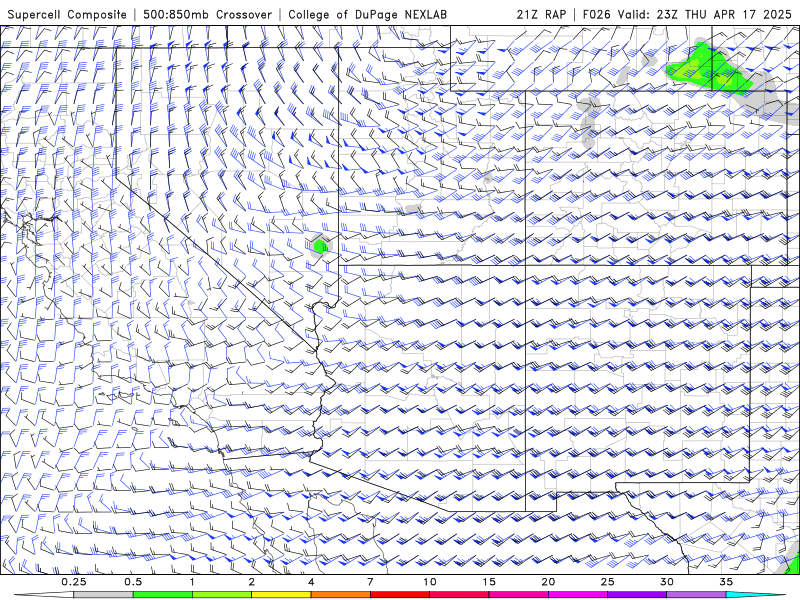
Task: Click 'Valid: 23Z THU APR 17 2025' text
Action: [705, 15]
